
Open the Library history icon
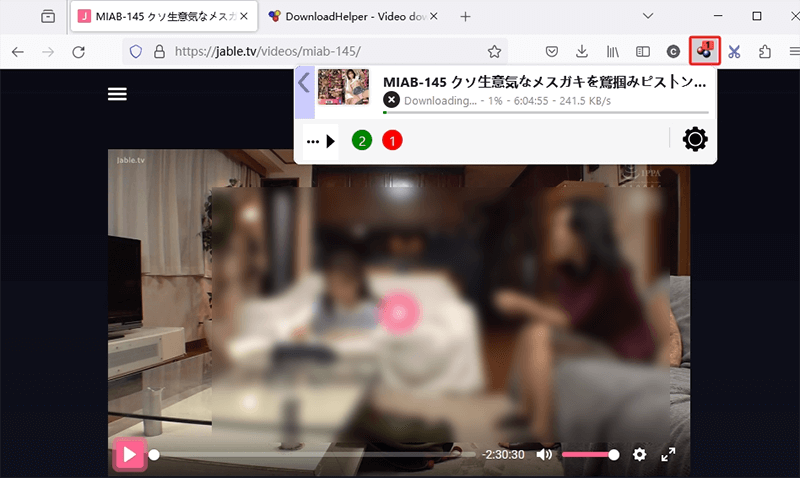[612, 52]
